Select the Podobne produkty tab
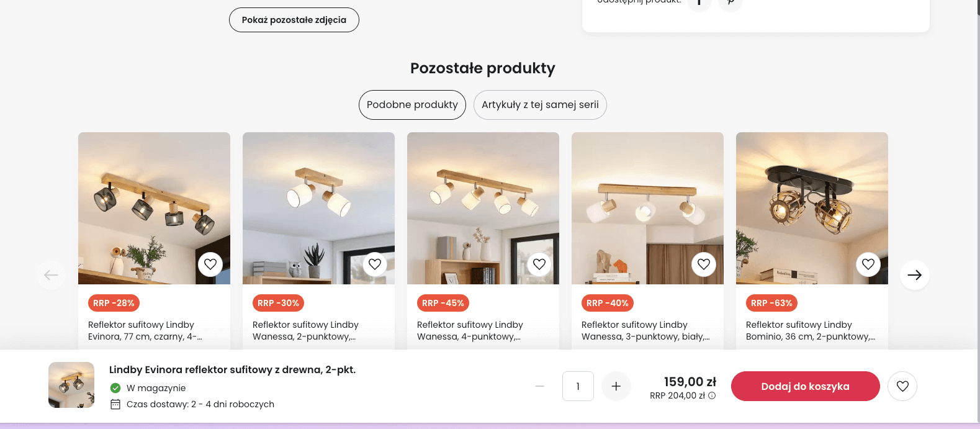This screenshot has height=429, width=980. (x=412, y=105)
